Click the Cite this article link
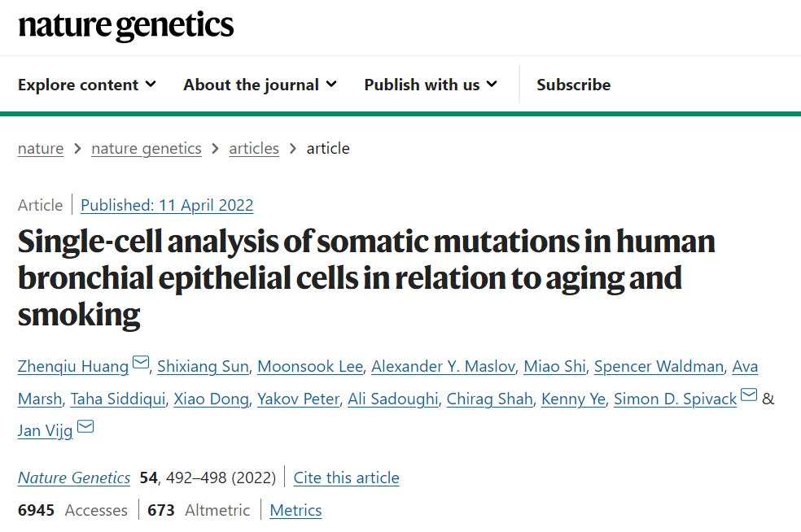Screen dimensions: 801x532 347,477
